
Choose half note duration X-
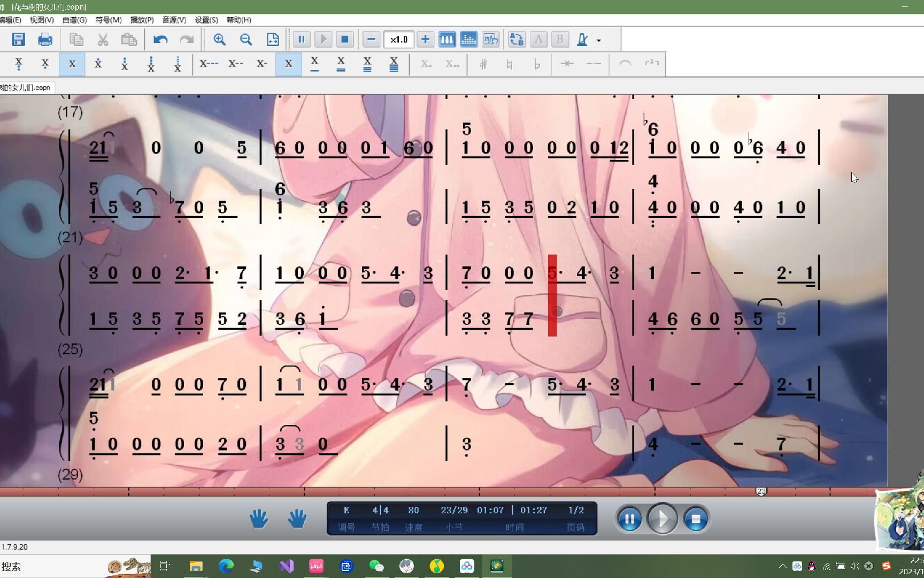pos(262,64)
